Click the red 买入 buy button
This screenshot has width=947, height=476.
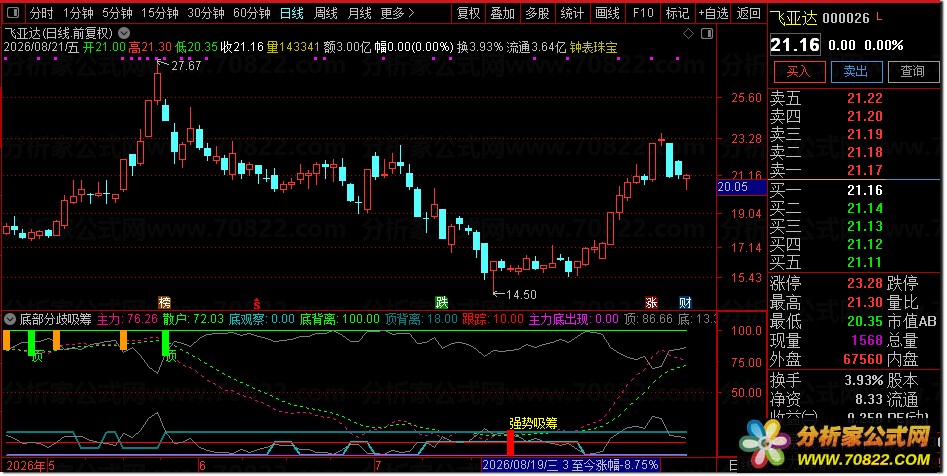[799, 72]
